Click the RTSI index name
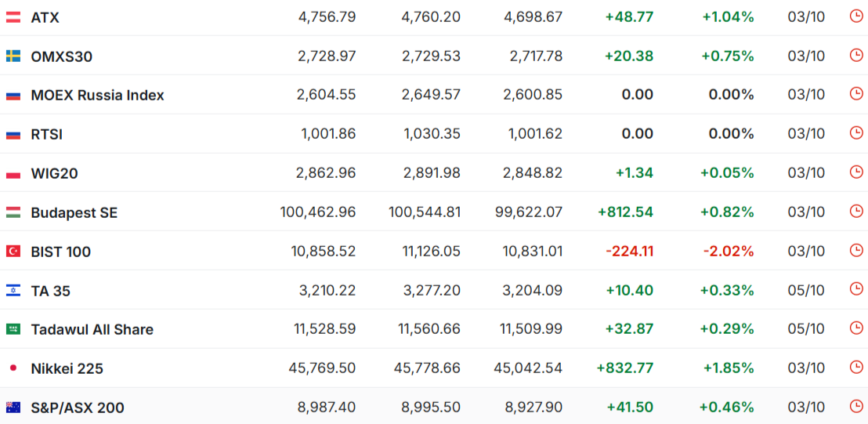Screen dimensions: 868x424 click(x=46, y=135)
